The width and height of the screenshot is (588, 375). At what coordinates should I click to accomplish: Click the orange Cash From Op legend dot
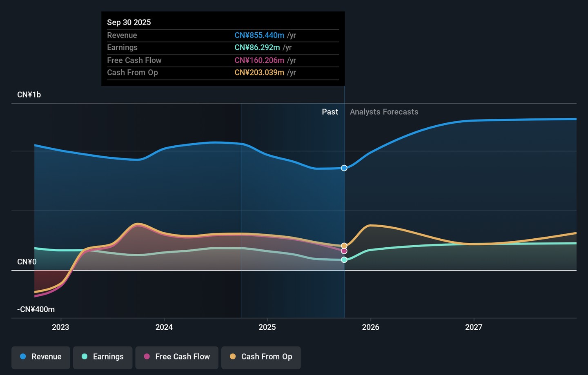pos(233,357)
